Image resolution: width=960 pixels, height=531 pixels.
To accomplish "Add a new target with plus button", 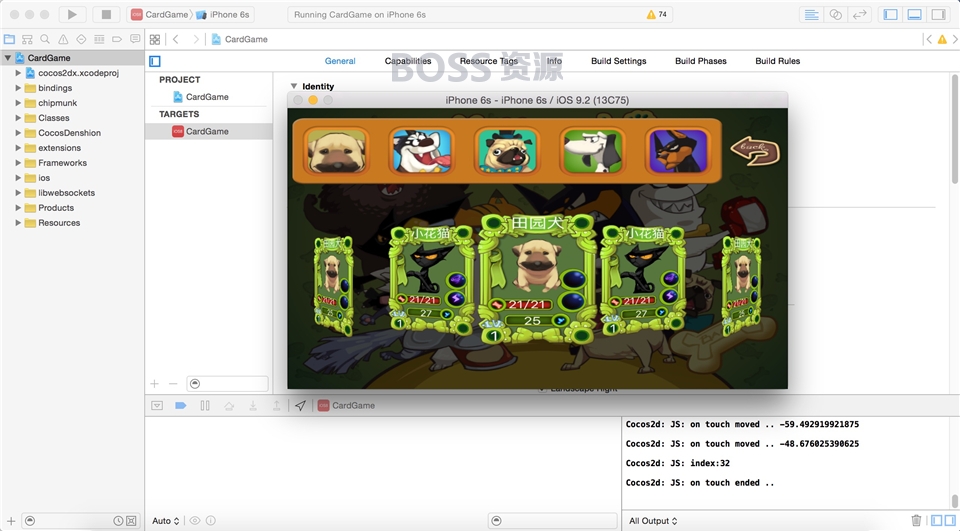I will tap(154, 384).
